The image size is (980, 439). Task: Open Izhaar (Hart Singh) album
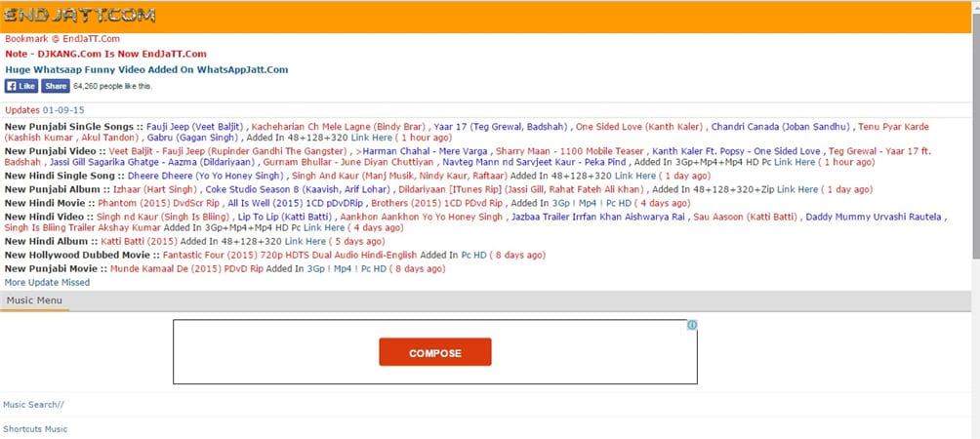coord(155,190)
